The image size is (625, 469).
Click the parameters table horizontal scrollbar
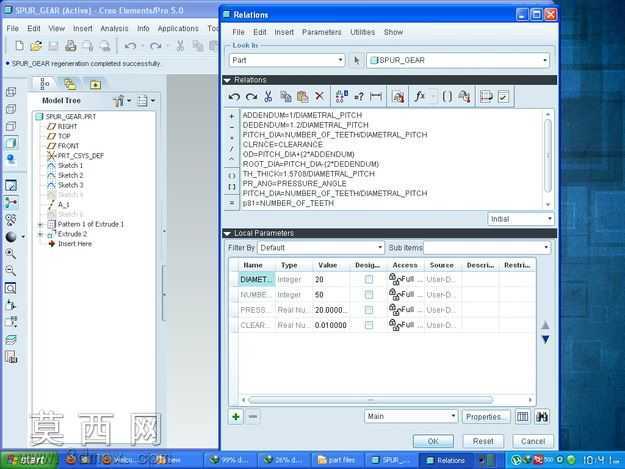point(370,400)
